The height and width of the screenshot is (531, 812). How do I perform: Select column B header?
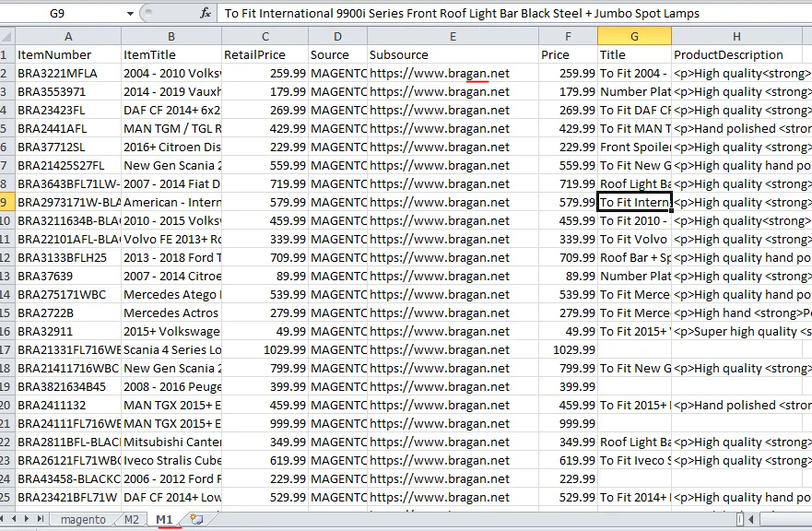pyautogui.click(x=171, y=36)
